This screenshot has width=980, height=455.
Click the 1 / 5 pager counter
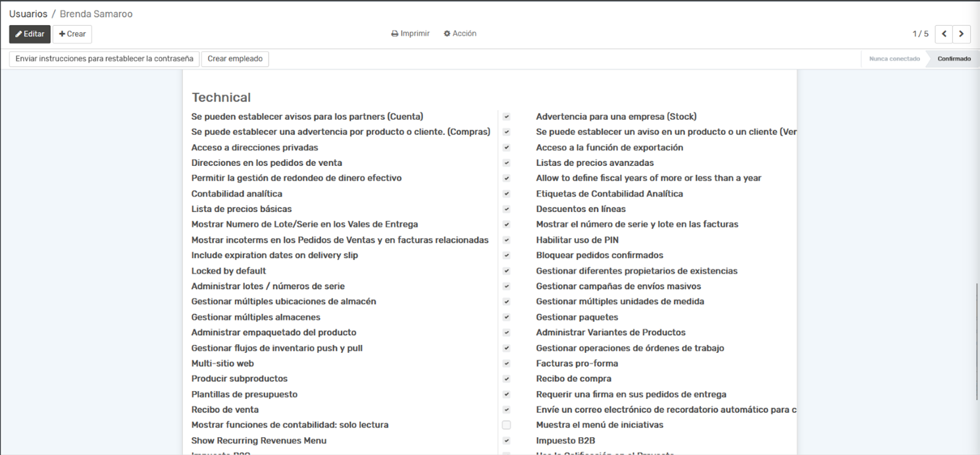pos(920,34)
